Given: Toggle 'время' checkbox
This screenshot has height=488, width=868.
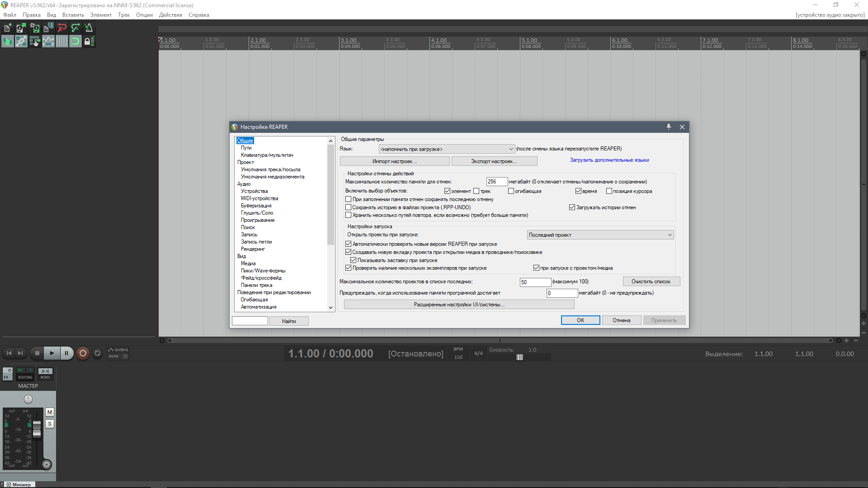Looking at the screenshot, I should 578,191.
